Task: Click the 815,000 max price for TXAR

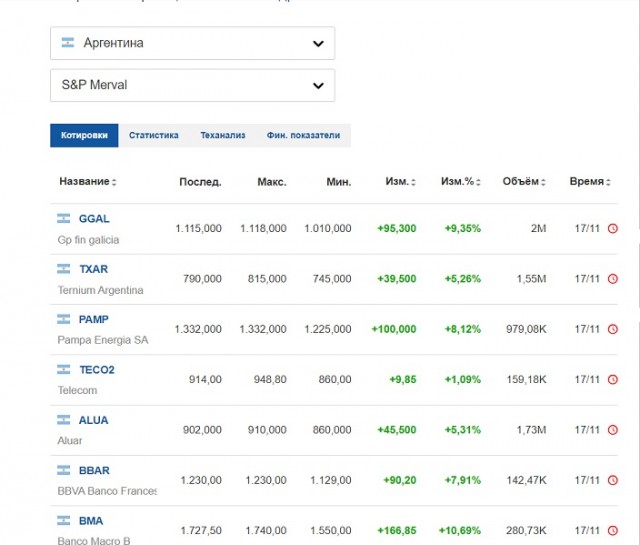Action: pyautogui.click(x=267, y=279)
